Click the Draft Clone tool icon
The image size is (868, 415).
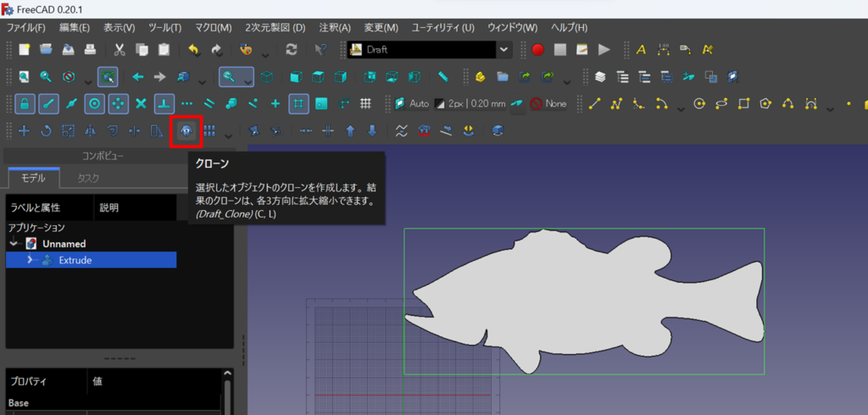coord(186,131)
